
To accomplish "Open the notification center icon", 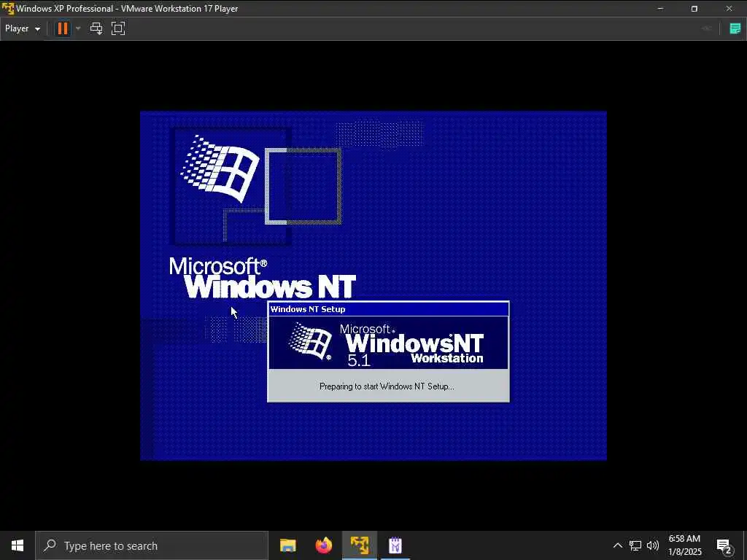I will (724, 545).
